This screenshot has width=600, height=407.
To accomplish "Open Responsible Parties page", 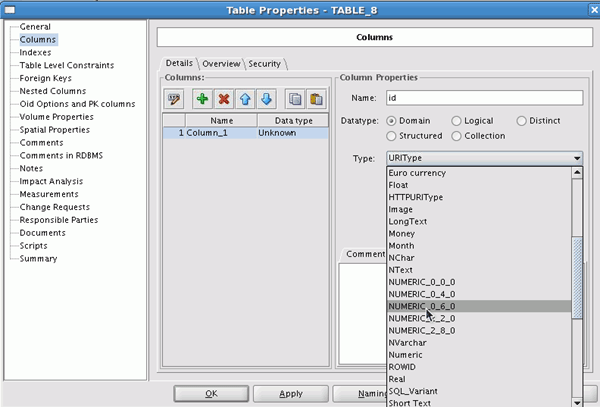I will (x=59, y=220).
